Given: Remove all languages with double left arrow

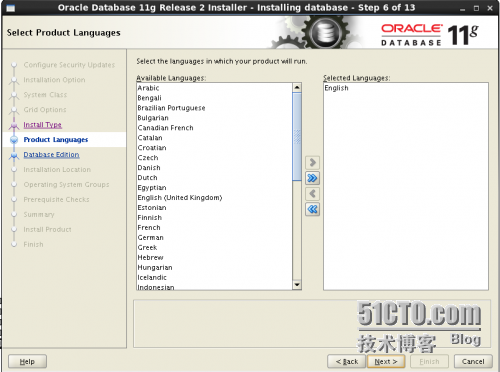Looking at the screenshot, I should [x=312, y=209].
